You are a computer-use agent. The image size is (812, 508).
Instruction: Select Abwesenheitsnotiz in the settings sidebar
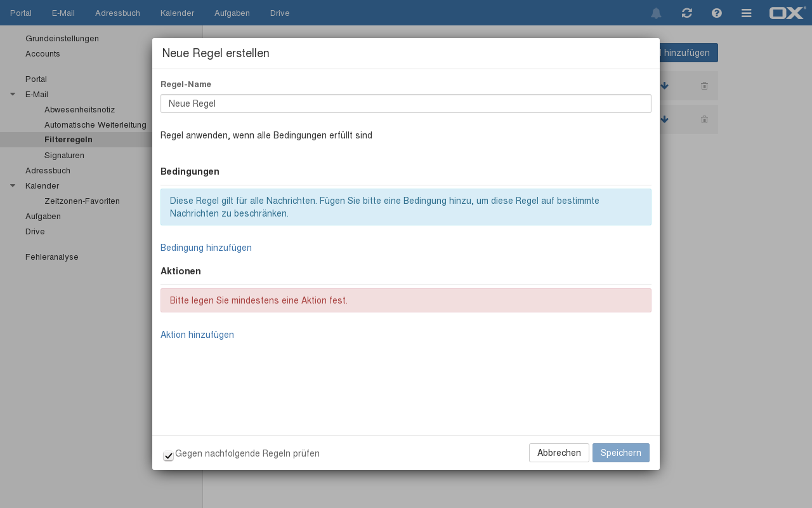[x=79, y=110]
